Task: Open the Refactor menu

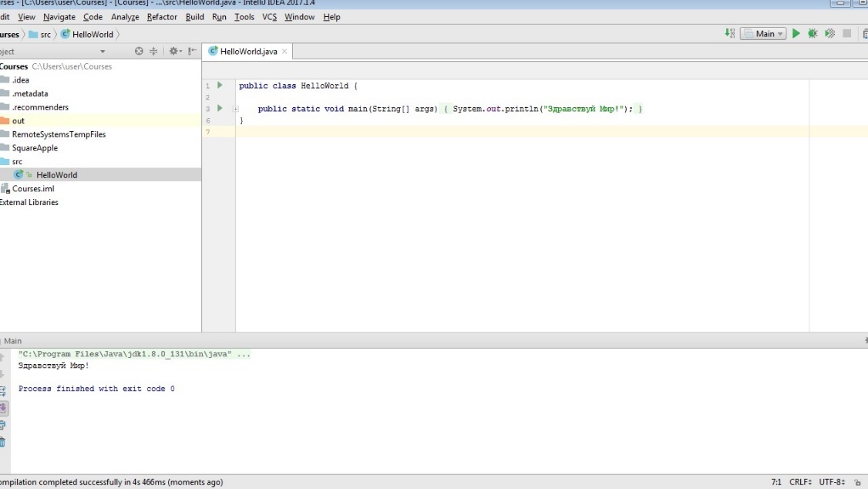Action: click(x=161, y=17)
